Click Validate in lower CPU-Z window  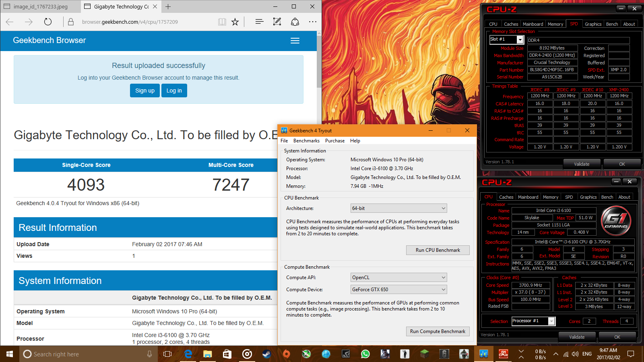[577, 337]
